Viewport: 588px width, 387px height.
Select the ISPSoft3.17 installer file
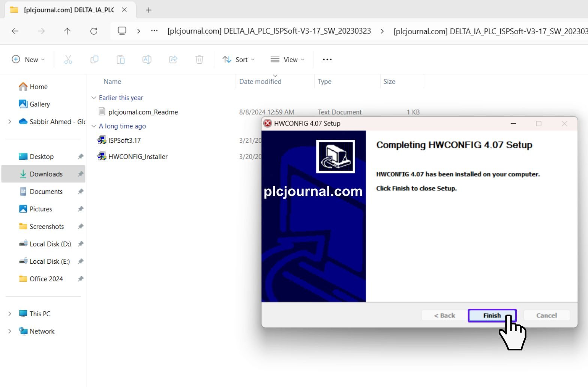(124, 140)
